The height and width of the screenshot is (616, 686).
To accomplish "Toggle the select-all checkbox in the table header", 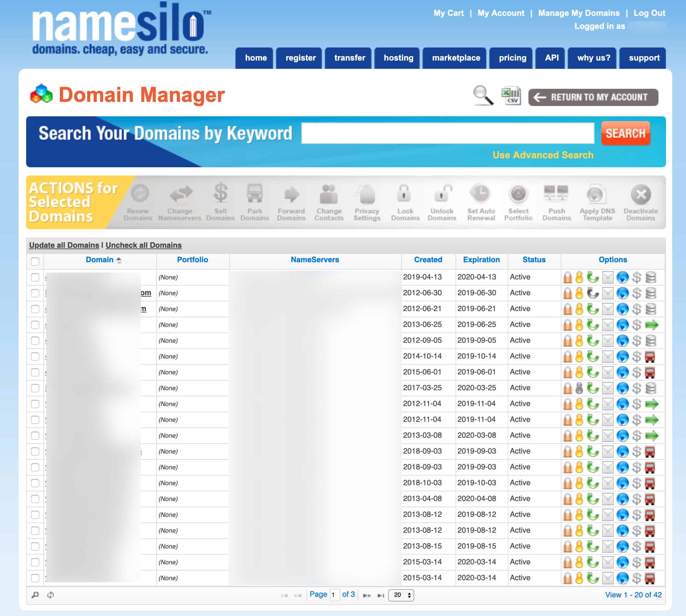I will 35,261.
